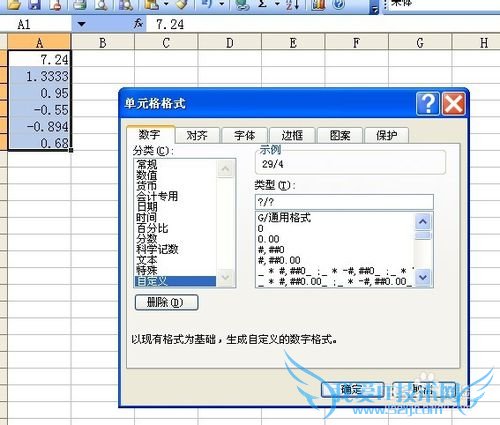Select column A header
Viewport: 500px width, 425px height.
tap(39, 43)
